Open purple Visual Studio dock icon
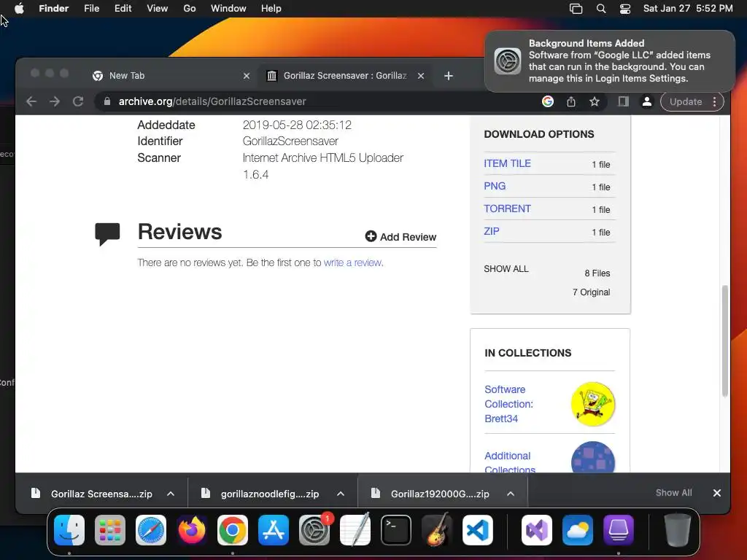 (537, 530)
